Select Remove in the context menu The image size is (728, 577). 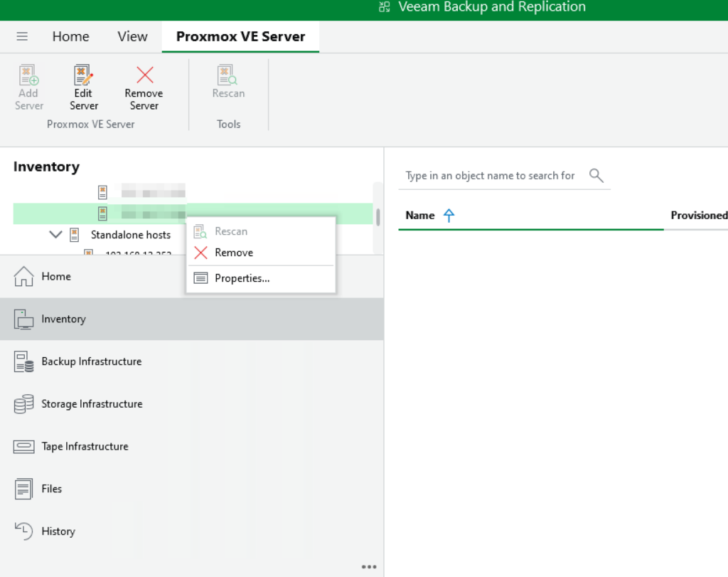(233, 253)
